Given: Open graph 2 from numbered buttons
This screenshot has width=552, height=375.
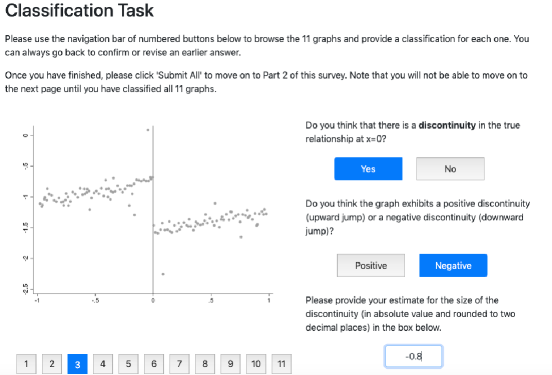Looking at the screenshot, I should point(52,364).
